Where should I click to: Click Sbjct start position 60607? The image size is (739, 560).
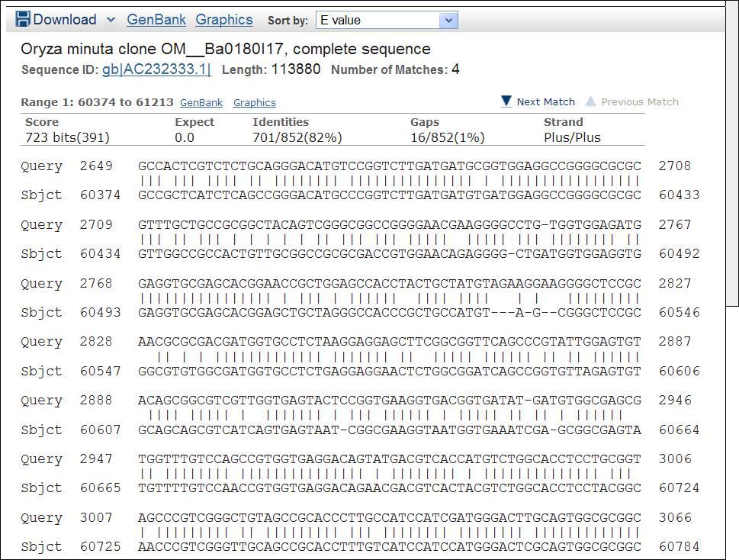coord(101,430)
